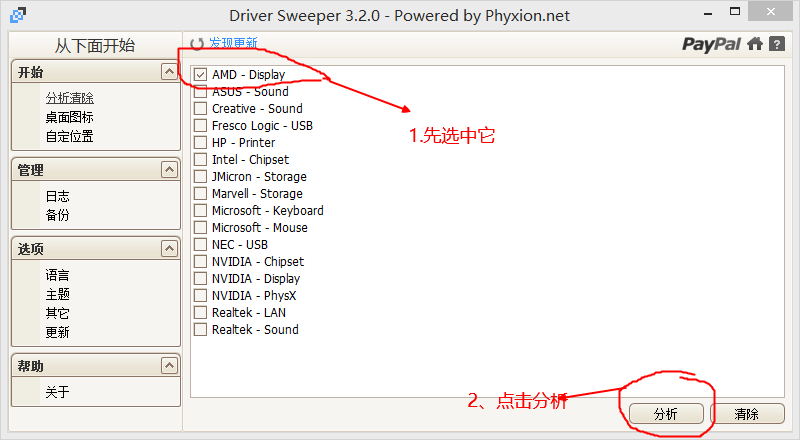Open 分析清除 in the sidebar
The image size is (800, 440).
pos(69,97)
